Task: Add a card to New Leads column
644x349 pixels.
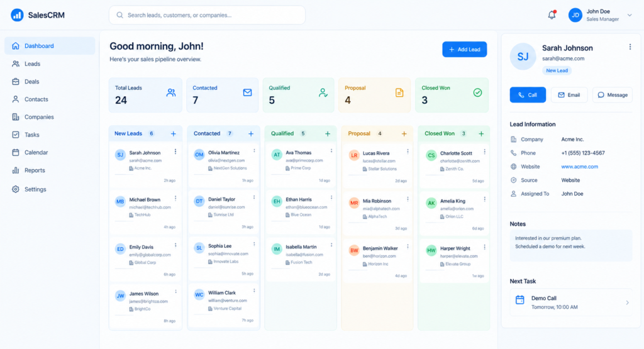Action: (x=174, y=134)
